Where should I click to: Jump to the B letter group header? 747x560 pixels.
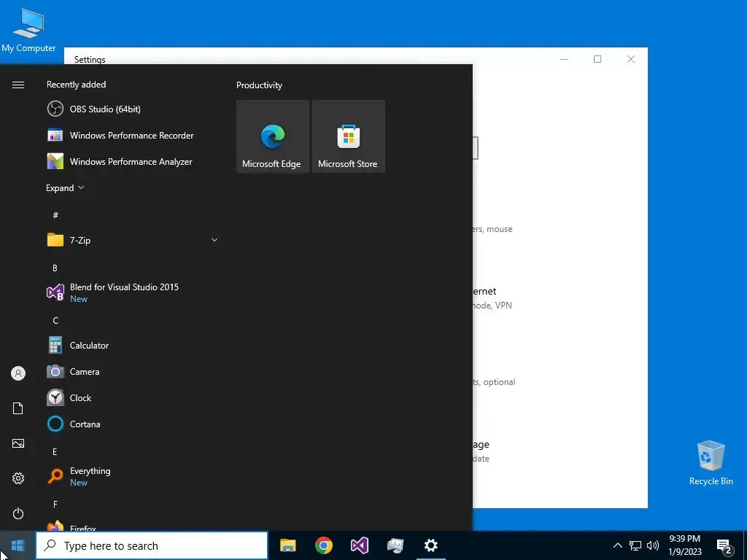[x=55, y=268]
